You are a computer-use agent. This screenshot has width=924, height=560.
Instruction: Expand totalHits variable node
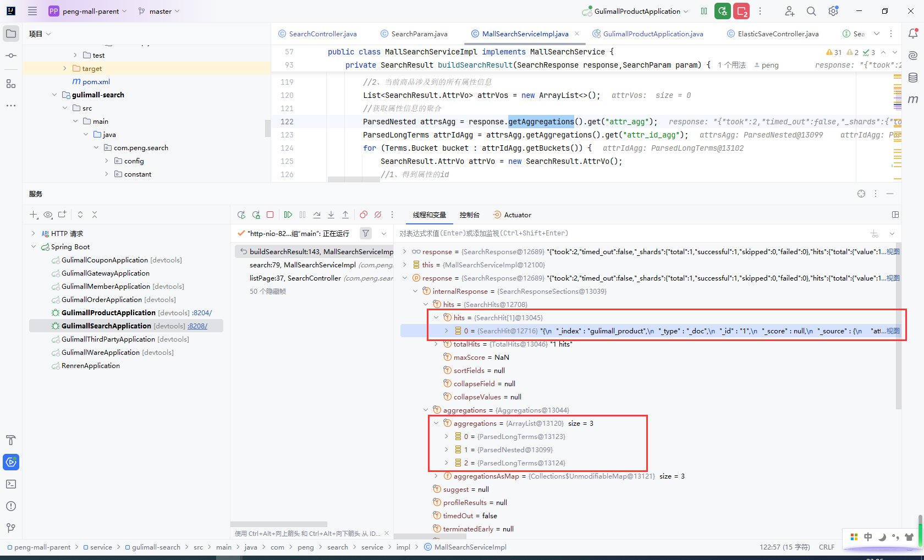pos(436,344)
